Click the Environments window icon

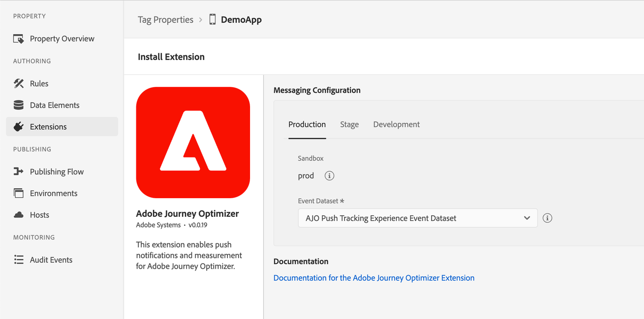tap(19, 193)
